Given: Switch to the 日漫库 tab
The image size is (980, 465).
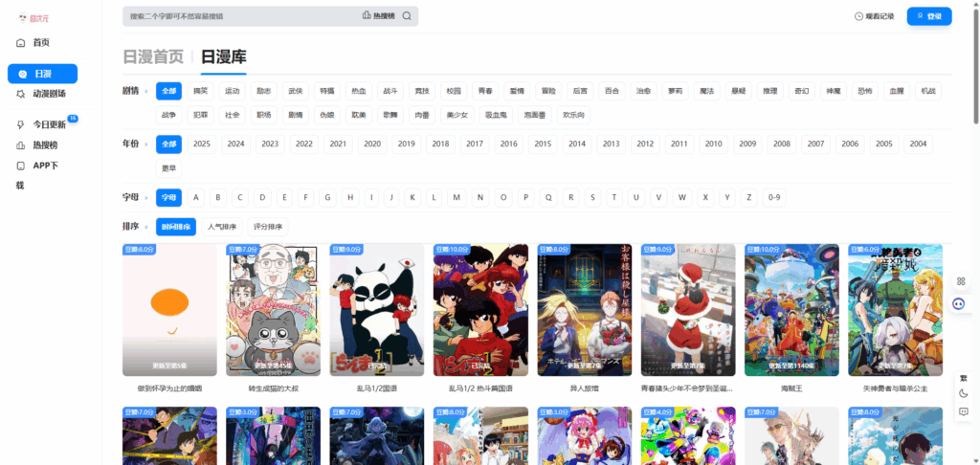Looking at the screenshot, I should point(224,56).
